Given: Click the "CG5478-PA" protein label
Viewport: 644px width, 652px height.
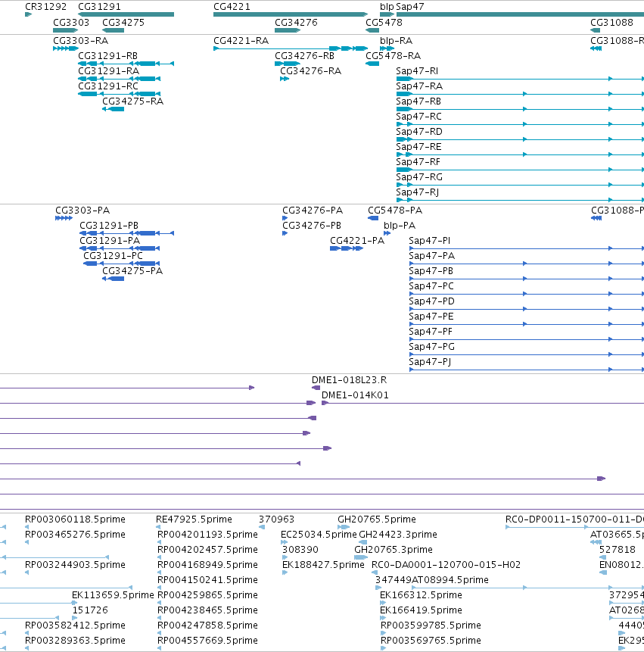Looking at the screenshot, I should [x=395, y=211].
